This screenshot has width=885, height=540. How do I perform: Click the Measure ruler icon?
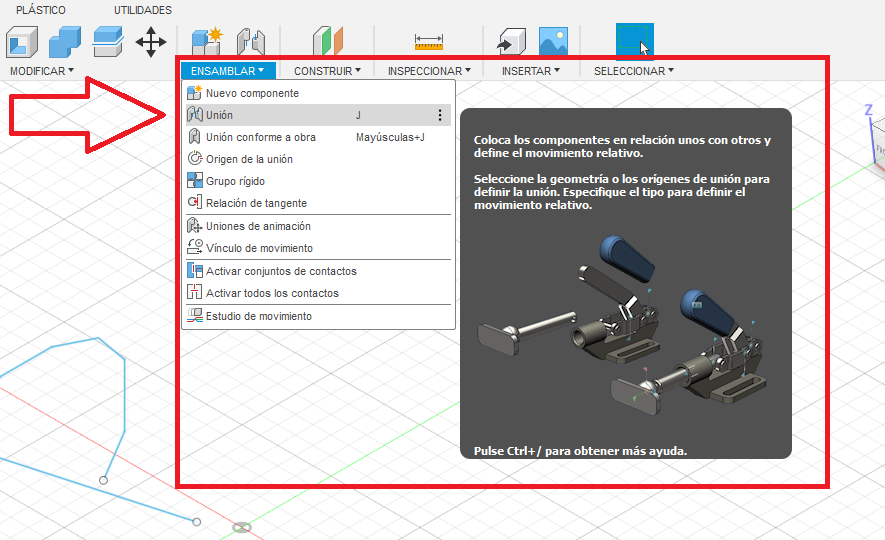pos(429,42)
